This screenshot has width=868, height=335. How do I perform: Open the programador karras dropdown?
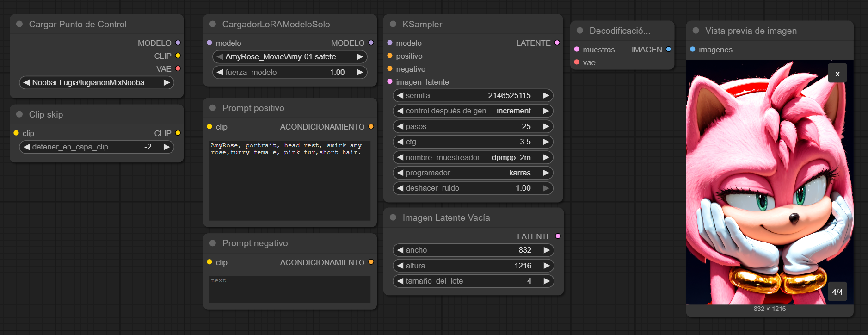473,173
